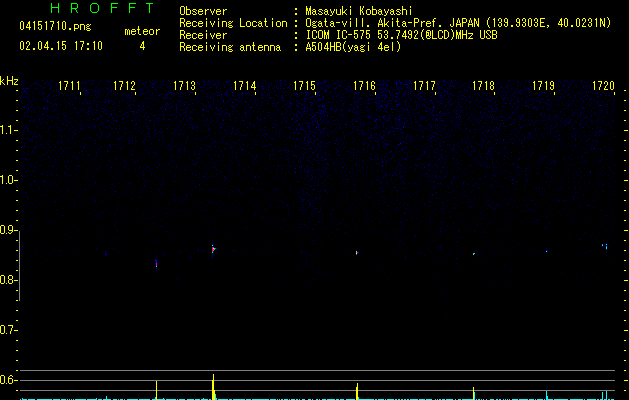Click the 0.9 kHz axis label
Screen dimensions: 629x400
[x=8, y=230]
